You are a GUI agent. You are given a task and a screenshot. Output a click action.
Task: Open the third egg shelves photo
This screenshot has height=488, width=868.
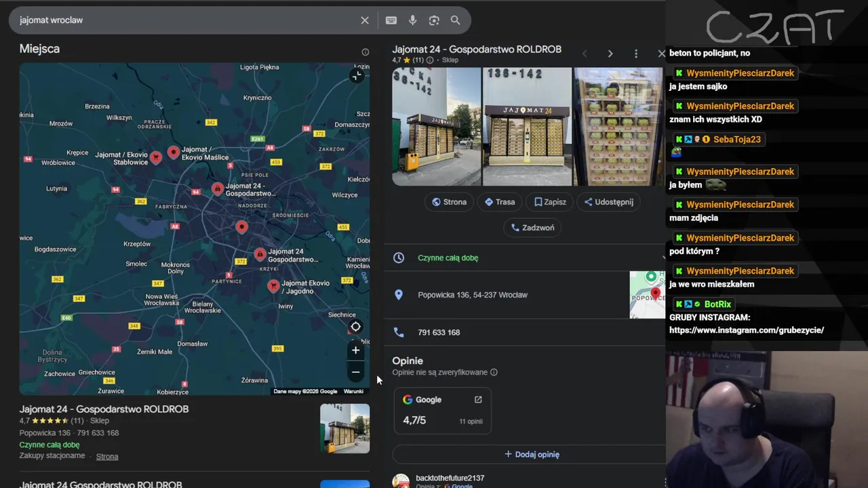618,126
